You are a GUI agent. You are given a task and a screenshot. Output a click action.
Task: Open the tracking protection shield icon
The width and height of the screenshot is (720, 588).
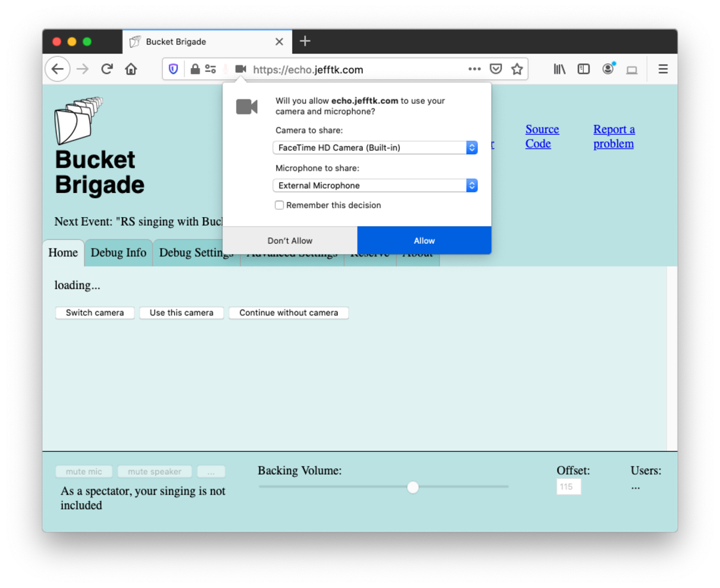click(x=173, y=69)
